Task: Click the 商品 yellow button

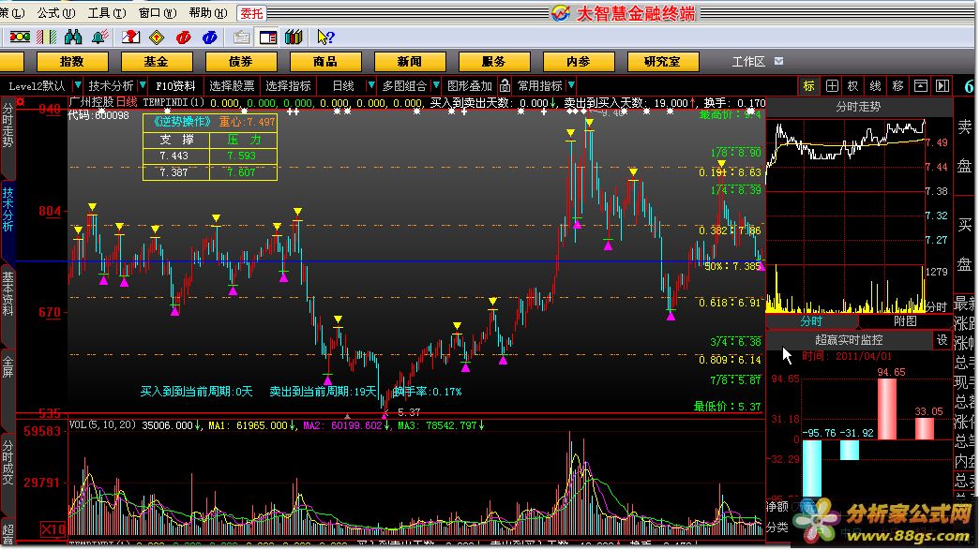Action: pos(325,62)
